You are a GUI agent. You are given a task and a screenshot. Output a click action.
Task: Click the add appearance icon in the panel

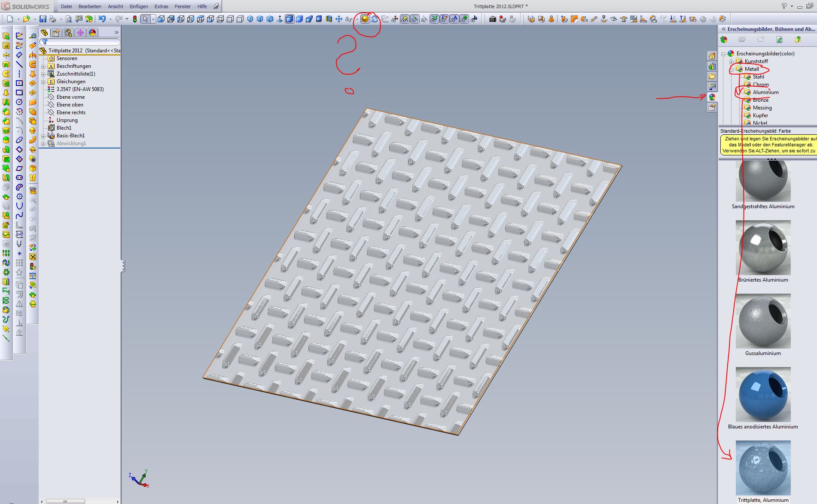(724, 39)
